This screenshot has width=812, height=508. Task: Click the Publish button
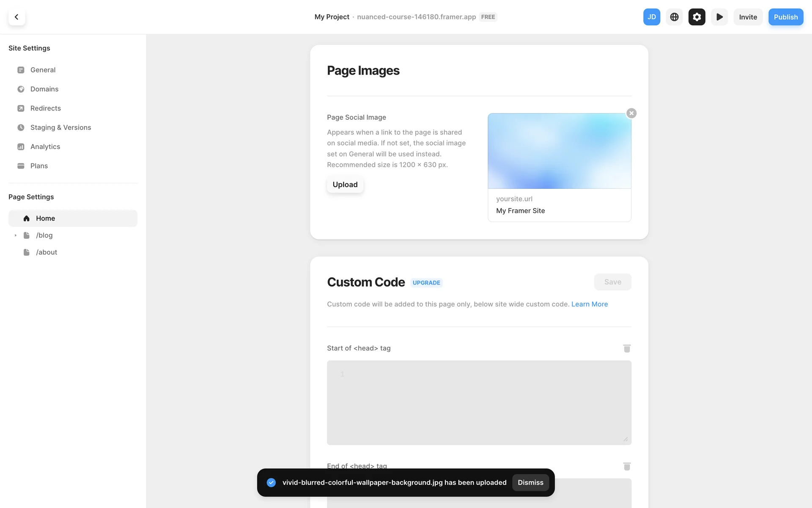point(785,17)
